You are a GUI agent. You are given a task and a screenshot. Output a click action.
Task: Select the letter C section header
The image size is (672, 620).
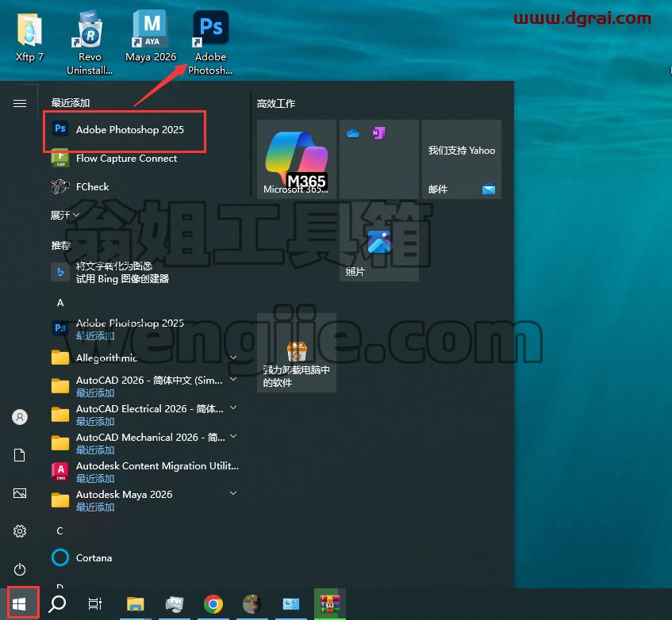click(60, 531)
